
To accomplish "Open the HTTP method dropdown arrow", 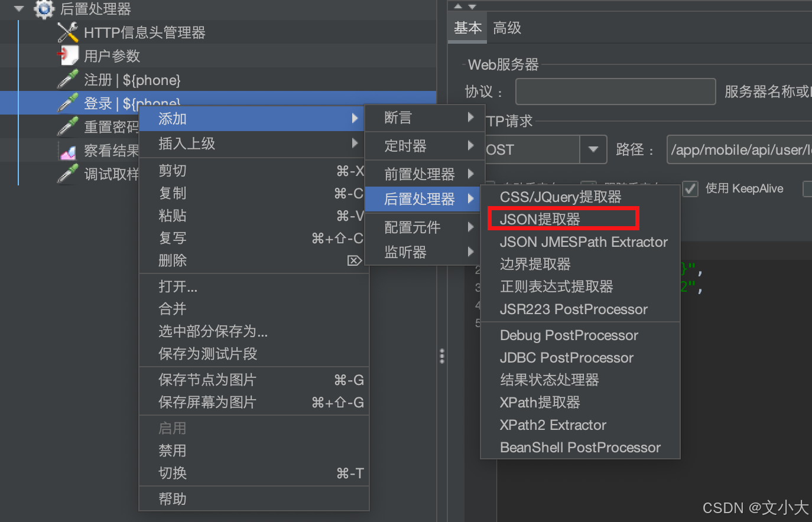I will click(x=593, y=149).
